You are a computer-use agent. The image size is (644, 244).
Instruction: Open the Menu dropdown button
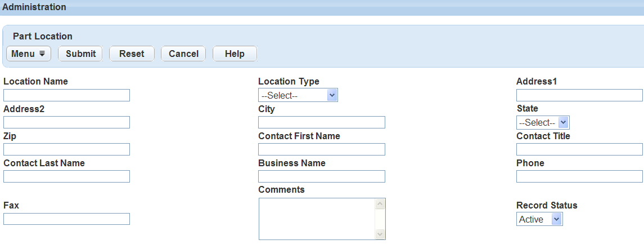click(29, 54)
